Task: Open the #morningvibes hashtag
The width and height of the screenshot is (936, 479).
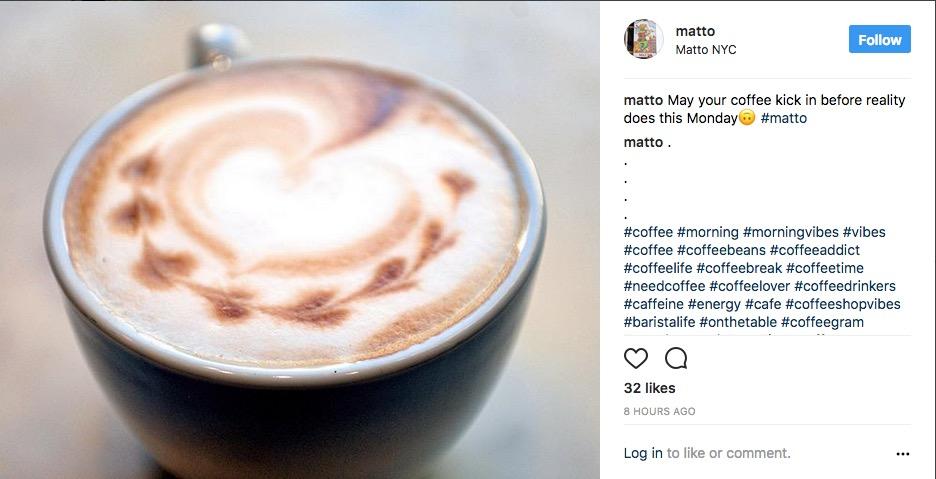Action: pyautogui.click(x=790, y=232)
